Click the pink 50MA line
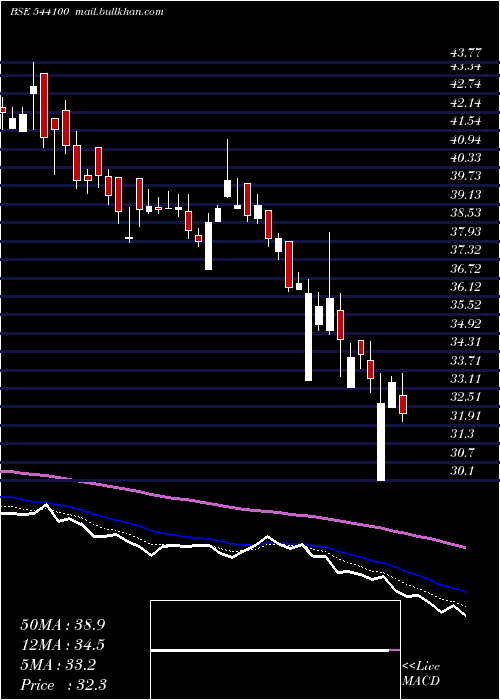Viewport: 500px width, 700px height. coord(232,507)
